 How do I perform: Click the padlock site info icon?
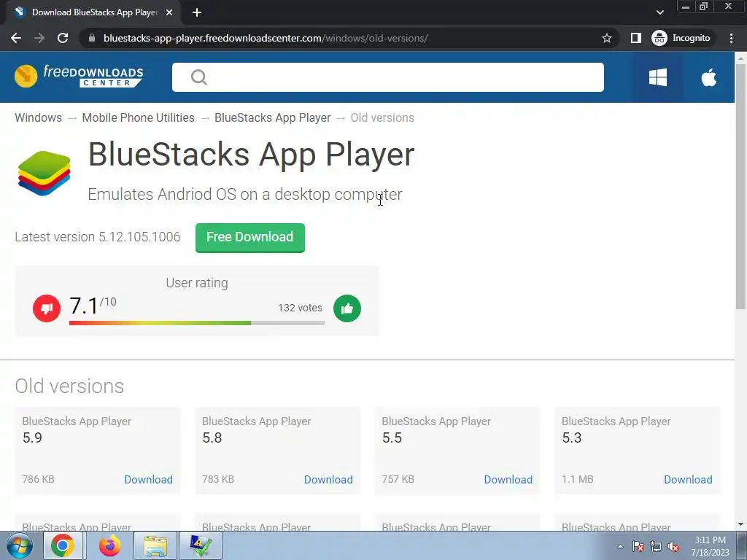coord(92,38)
